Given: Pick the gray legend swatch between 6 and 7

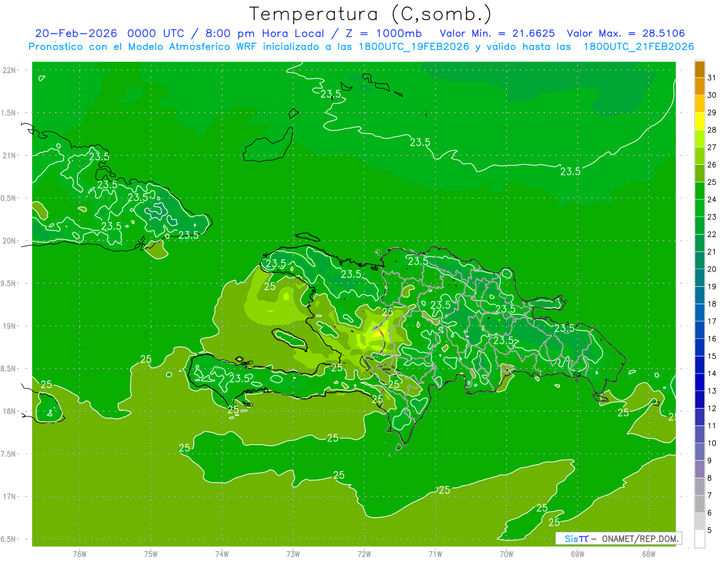Looking at the screenshot, I should (699, 504).
